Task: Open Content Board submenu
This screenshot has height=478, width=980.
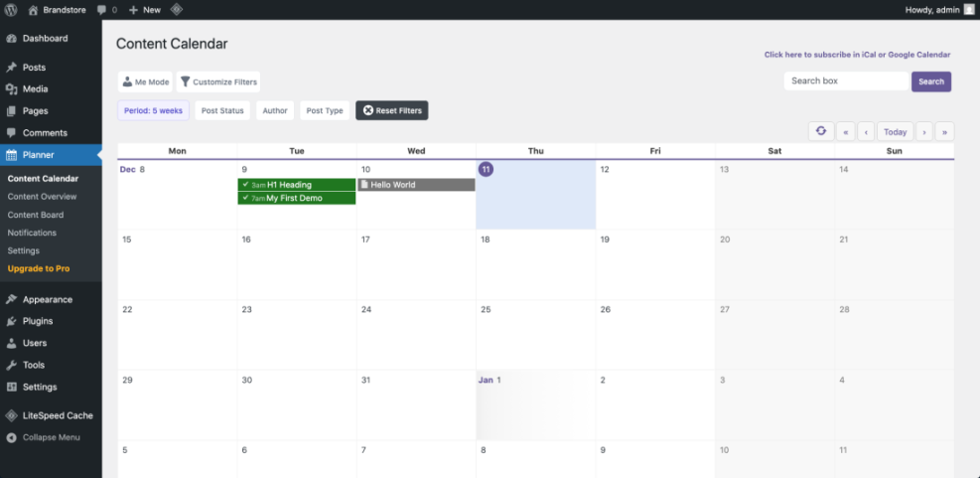Action: click(x=36, y=215)
